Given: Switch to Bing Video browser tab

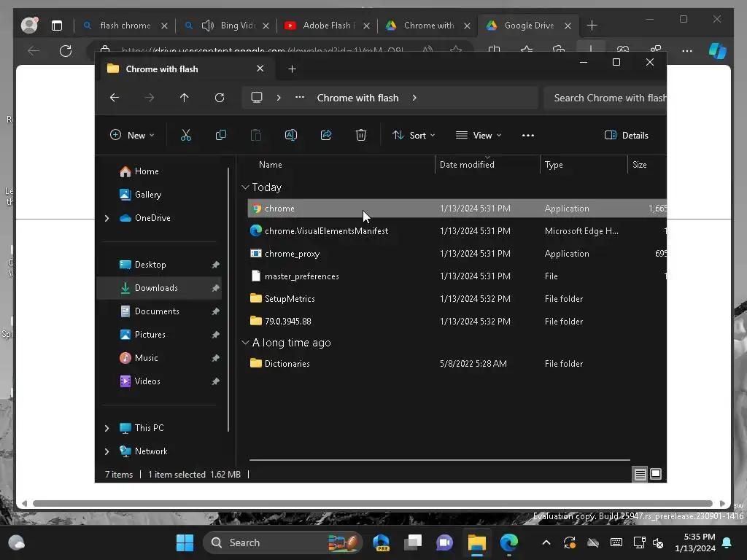Looking at the screenshot, I should point(227,26).
